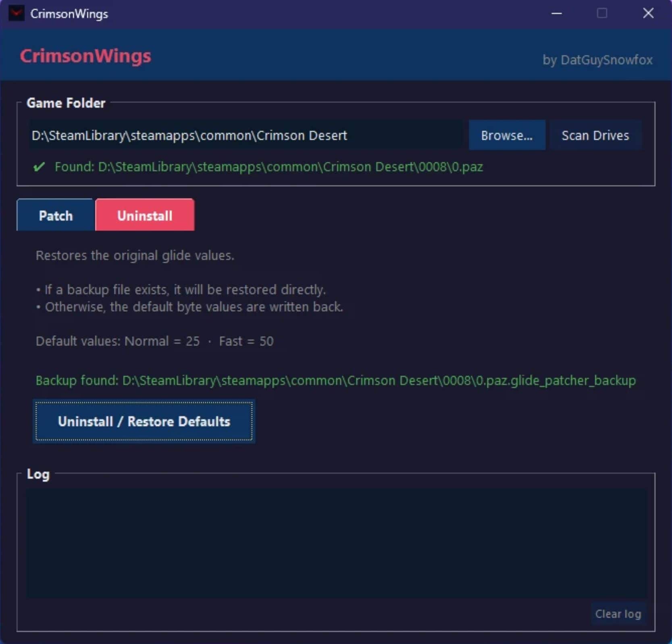Click the "Restores the original glide values" text
This screenshot has width=672, height=644.
pos(135,256)
